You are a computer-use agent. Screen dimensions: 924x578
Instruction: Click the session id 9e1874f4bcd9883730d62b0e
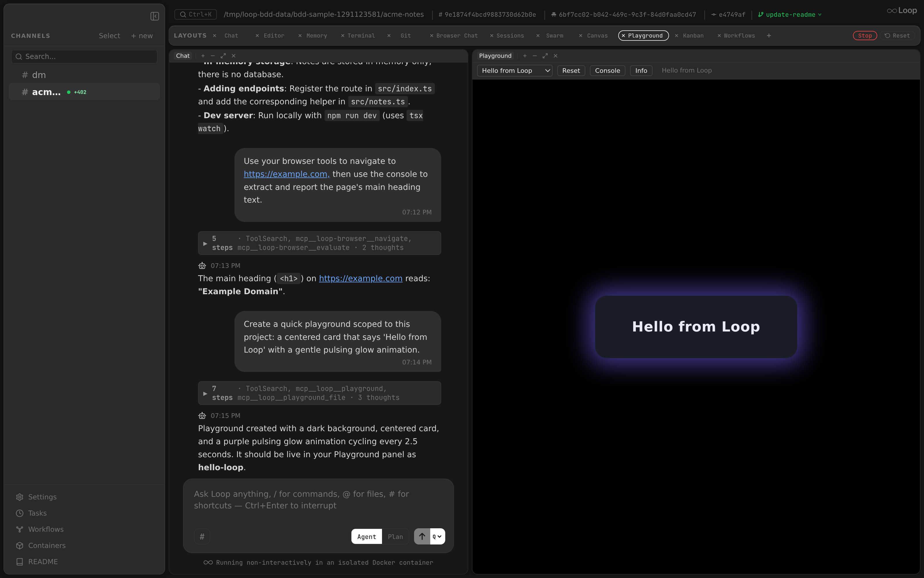tap(487, 14)
